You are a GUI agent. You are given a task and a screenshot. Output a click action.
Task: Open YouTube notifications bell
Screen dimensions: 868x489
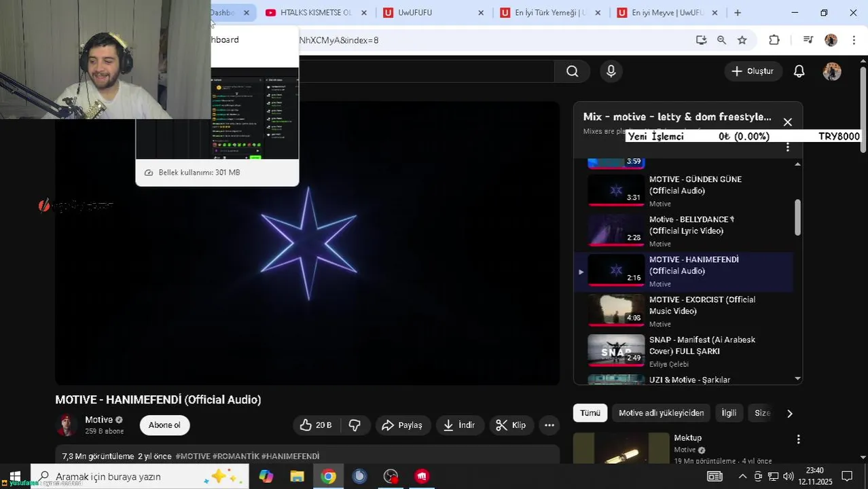point(799,71)
